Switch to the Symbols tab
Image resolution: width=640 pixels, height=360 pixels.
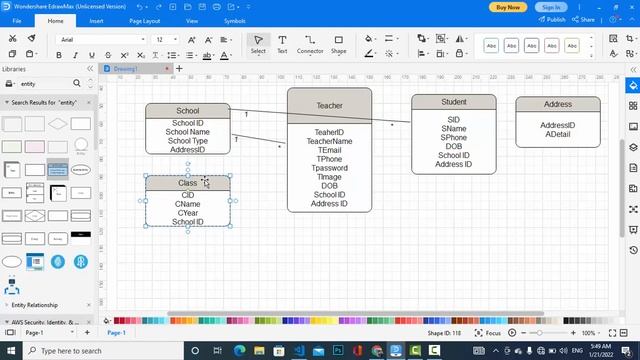(235, 21)
